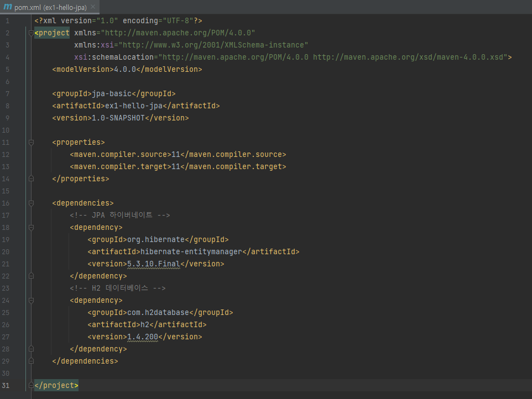Fold the h2 dependency at line 24
The width and height of the screenshot is (532, 399).
(x=31, y=300)
